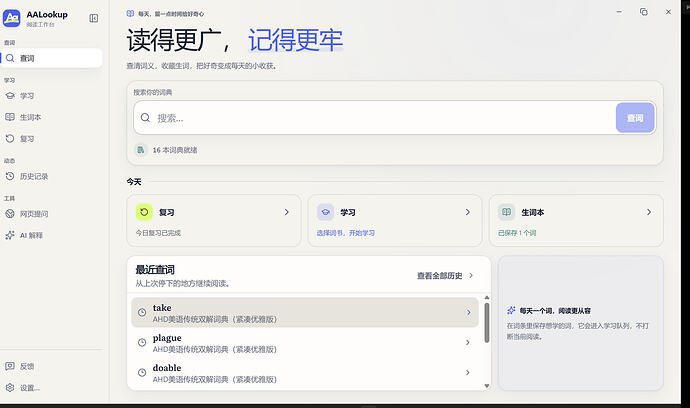
Task: Open 学习 study page in sidebar
Action: point(51,96)
